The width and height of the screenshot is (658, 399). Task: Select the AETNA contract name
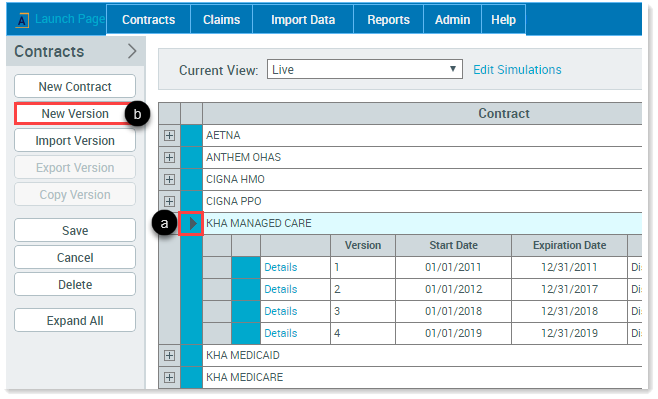point(223,135)
